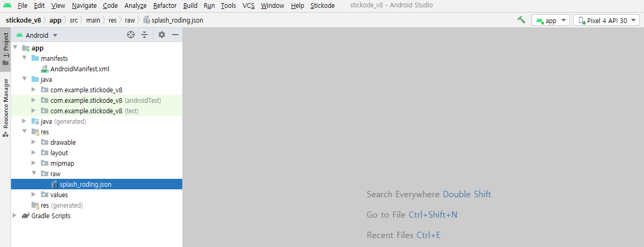Expand the Gradle Scripts arrow

point(15,216)
